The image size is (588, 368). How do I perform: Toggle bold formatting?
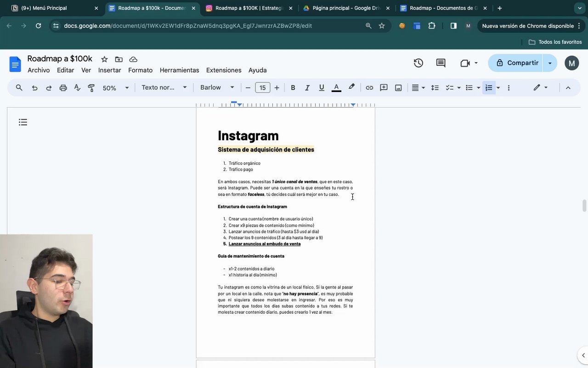pyautogui.click(x=293, y=87)
